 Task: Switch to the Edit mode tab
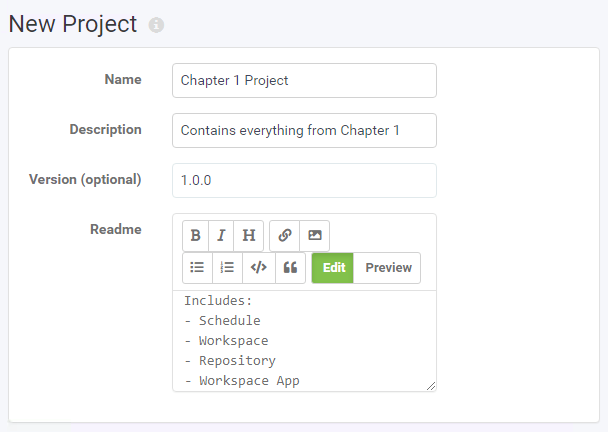[x=333, y=268]
